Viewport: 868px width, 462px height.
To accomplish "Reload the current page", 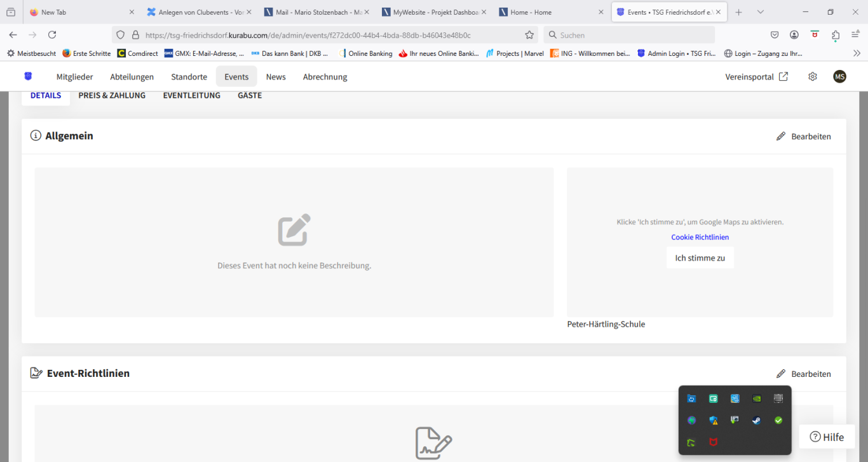I will pyautogui.click(x=52, y=35).
